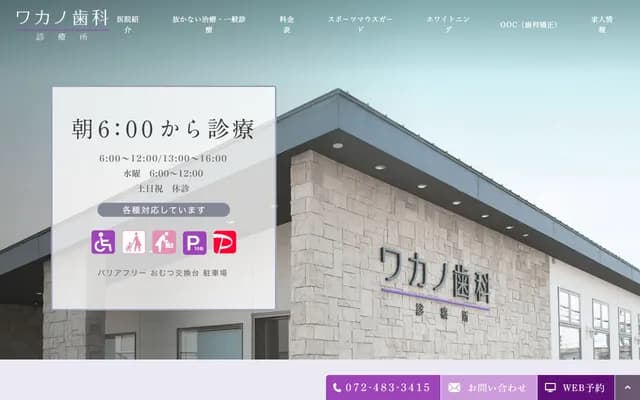Click the WEB予約 reservation button

(x=576, y=388)
